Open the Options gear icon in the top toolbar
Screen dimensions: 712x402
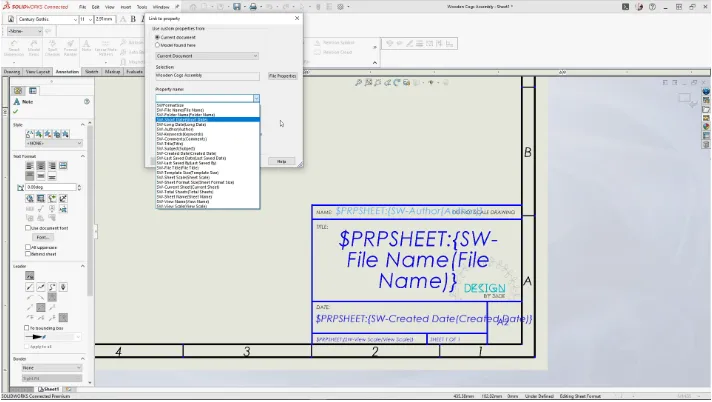pos(340,7)
